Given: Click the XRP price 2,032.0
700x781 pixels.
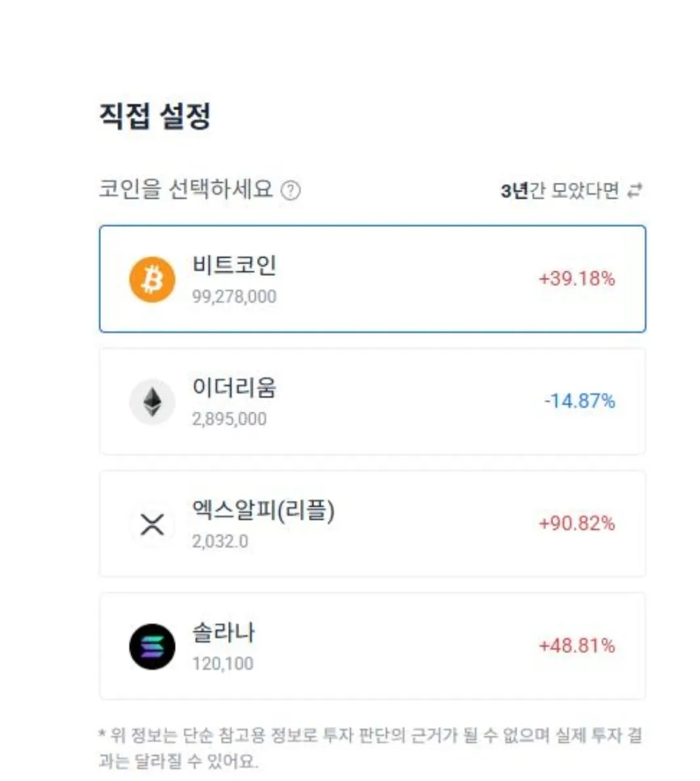Looking at the screenshot, I should [x=220, y=542].
